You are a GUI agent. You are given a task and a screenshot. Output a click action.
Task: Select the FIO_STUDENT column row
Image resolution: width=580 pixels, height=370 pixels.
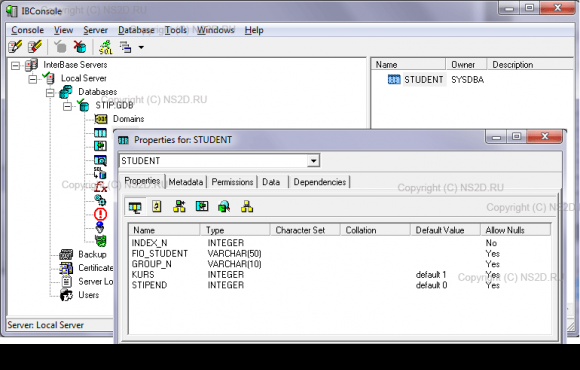click(340, 253)
